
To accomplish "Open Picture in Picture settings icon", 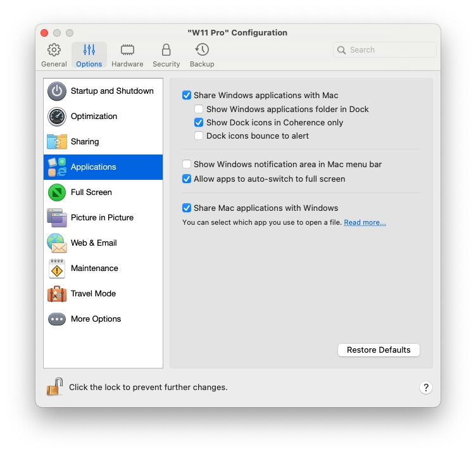I will pyautogui.click(x=57, y=218).
